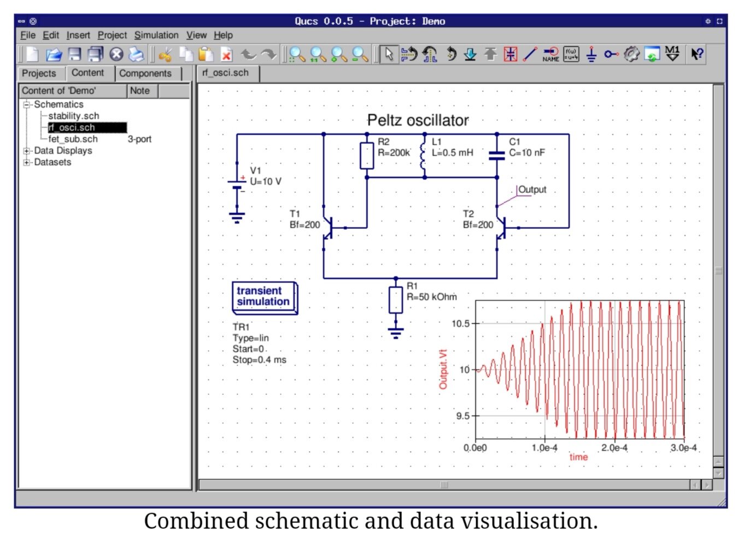The image size is (756, 543).
Task: Click the Rotate component icon
Action: (x=451, y=54)
